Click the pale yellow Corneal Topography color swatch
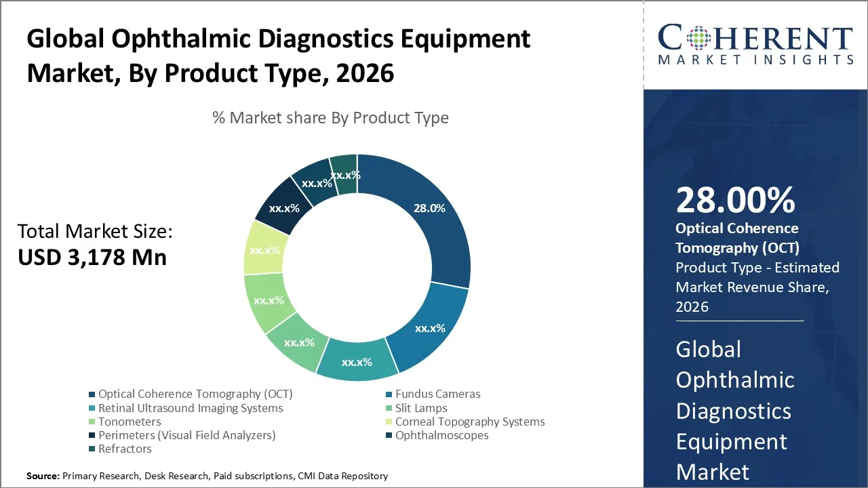The height and width of the screenshot is (488, 868). click(x=389, y=421)
